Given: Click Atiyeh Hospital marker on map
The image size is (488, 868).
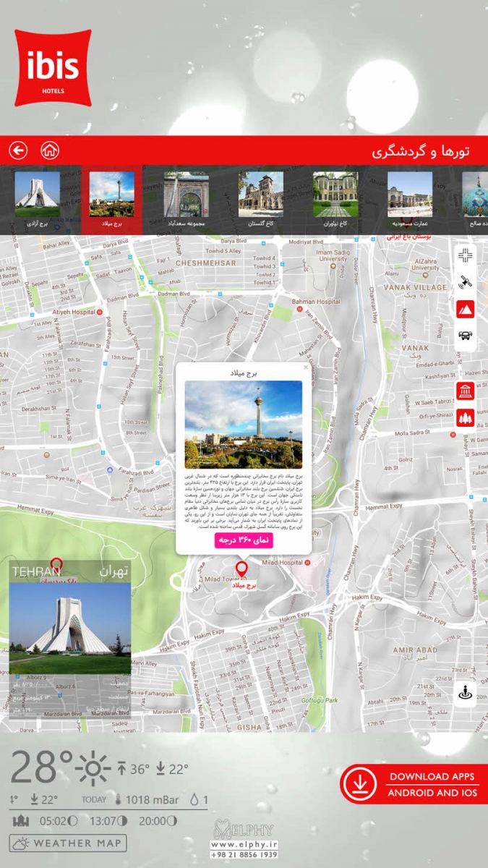Looking at the screenshot, I should [x=100, y=312].
